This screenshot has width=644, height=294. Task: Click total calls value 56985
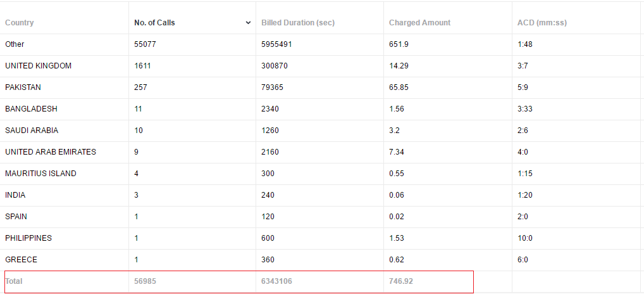145,281
